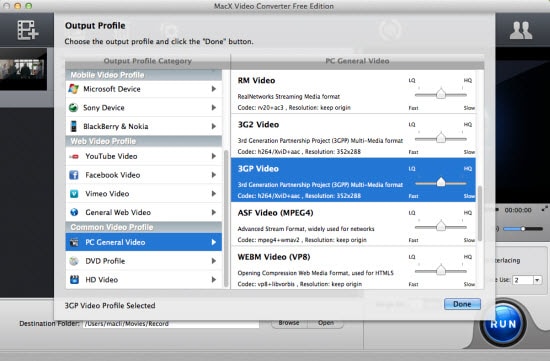550x361 pixels.
Task: Expand the Microsoft Device submenu arrow
Action: (214, 89)
